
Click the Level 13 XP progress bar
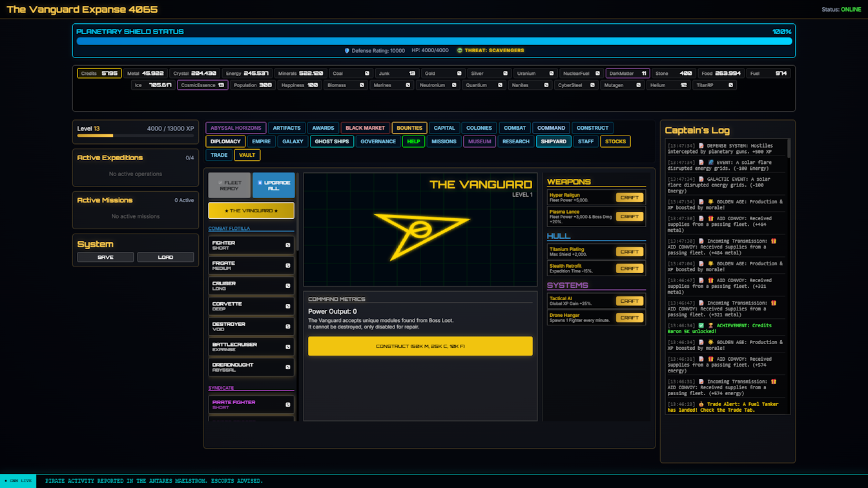coord(136,136)
